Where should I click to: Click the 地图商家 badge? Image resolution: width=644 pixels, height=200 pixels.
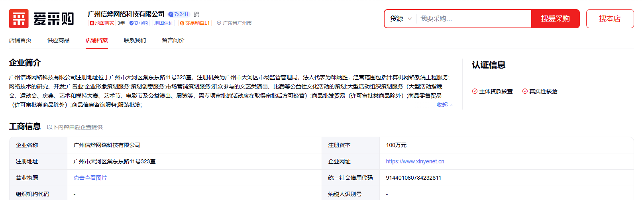click(x=102, y=23)
